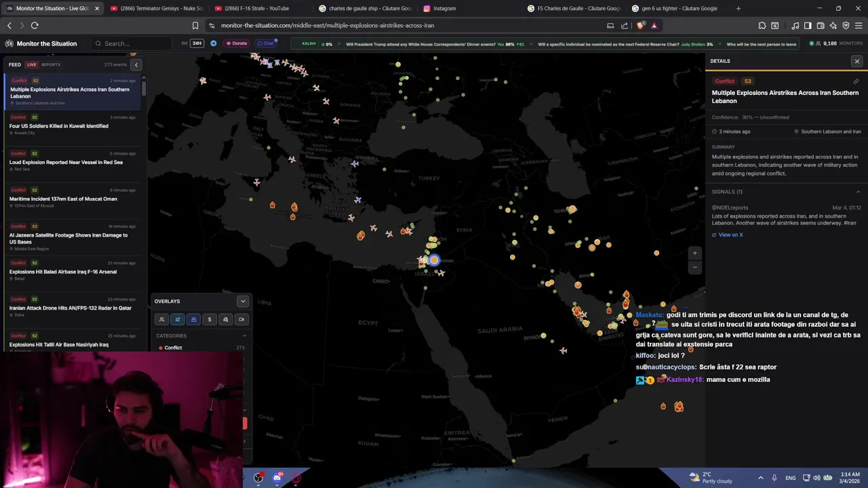Open Brave Shields icon

pyautogui.click(x=641, y=25)
